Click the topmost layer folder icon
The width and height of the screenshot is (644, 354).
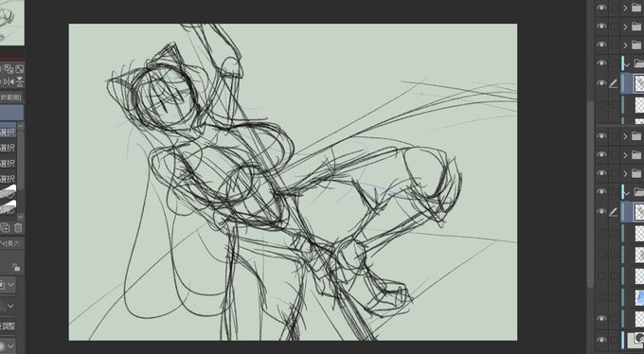click(636, 8)
